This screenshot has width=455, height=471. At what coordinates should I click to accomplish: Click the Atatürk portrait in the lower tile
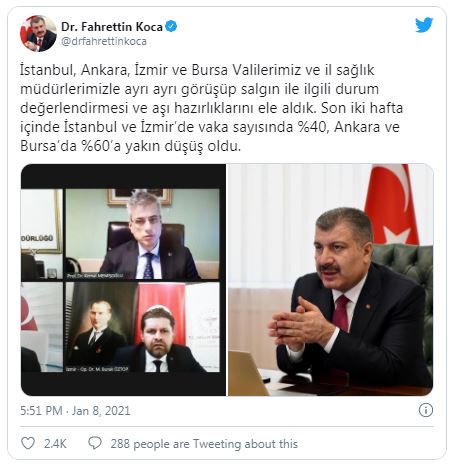pyautogui.click(x=97, y=328)
